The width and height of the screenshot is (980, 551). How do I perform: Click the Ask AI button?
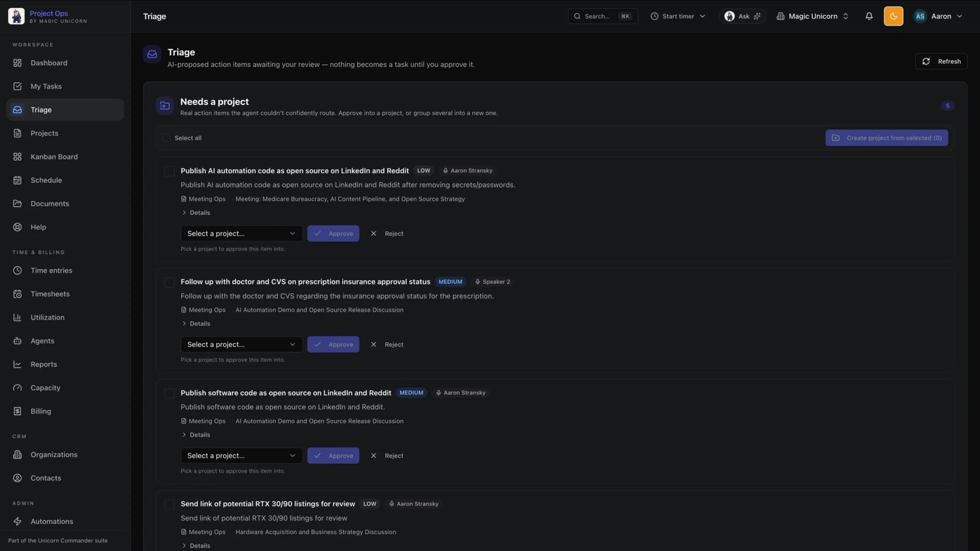743,16
